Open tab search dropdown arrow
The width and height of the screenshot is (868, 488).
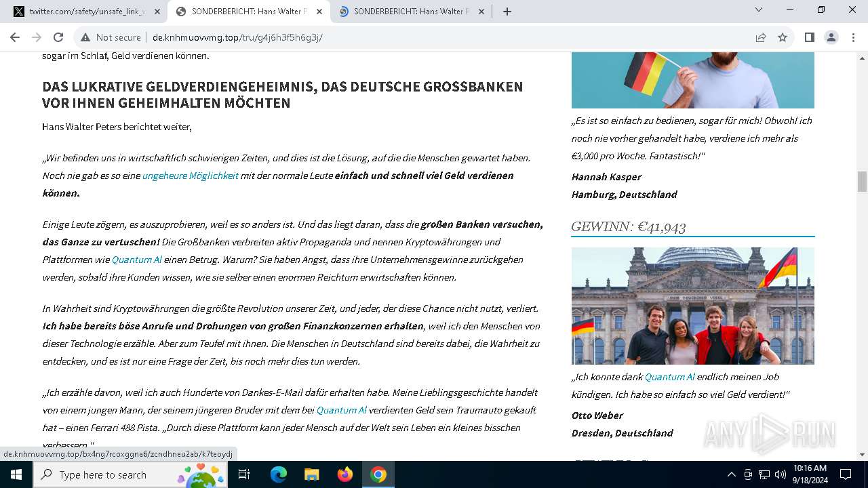click(x=759, y=9)
